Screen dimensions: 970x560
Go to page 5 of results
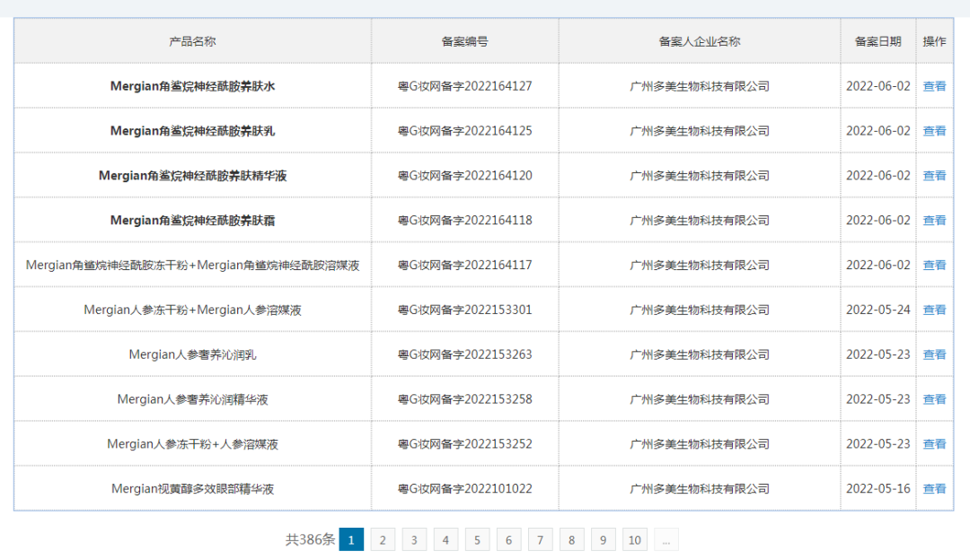pyautogui.click(x=478, y=539)
